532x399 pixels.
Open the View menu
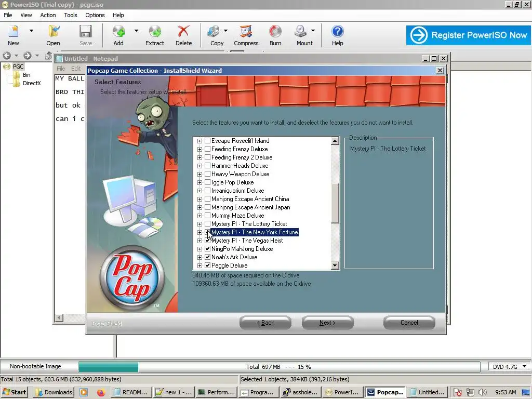[26, 15]
